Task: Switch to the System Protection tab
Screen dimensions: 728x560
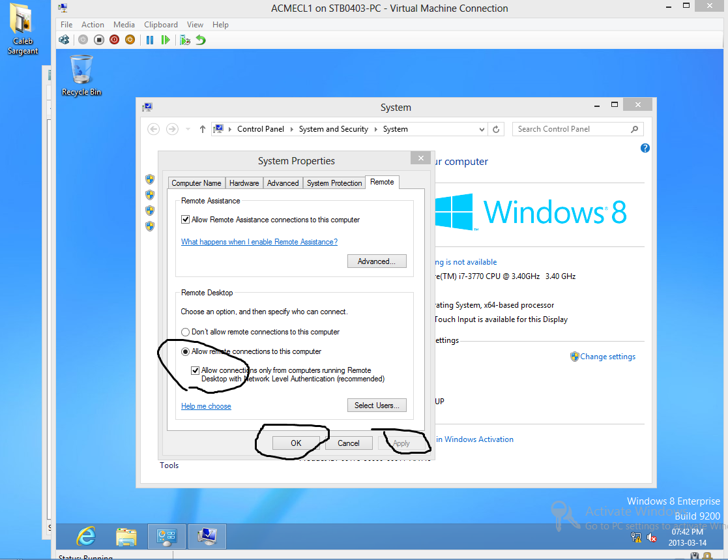Action: coord(334,183)
